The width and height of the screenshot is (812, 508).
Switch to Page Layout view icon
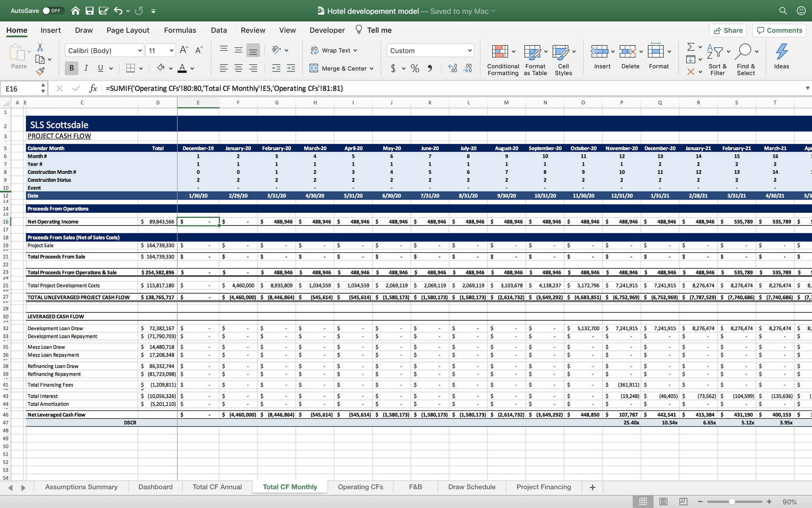point(663,502)
